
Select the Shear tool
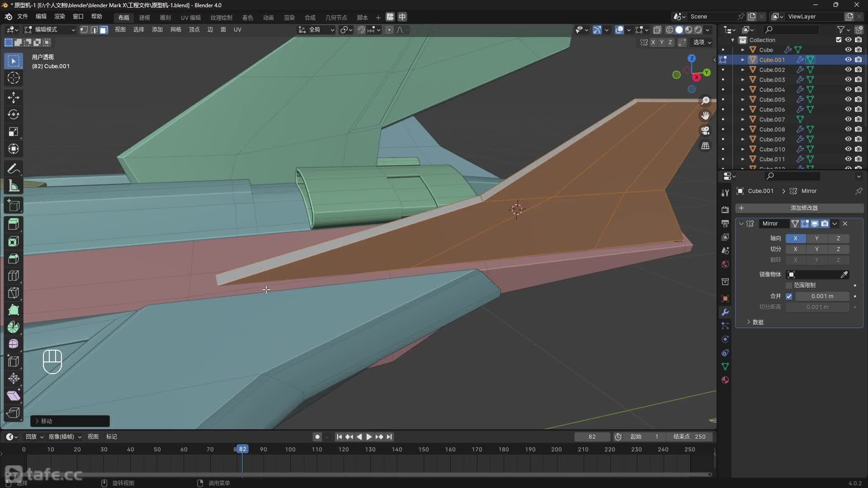coord(14,396)
